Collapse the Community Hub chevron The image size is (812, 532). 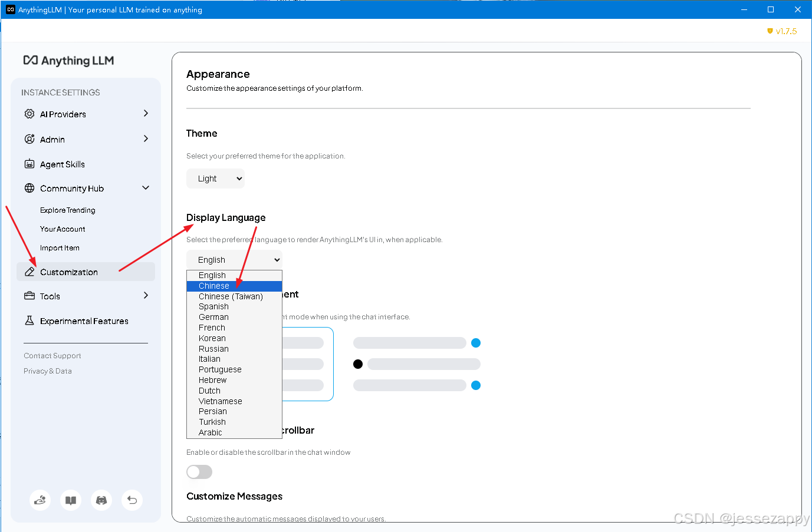[x=146, y=188]
